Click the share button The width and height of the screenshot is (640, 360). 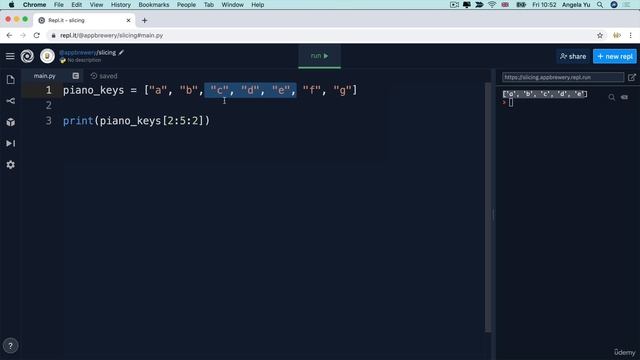pyautogui.click(x=573, y=56)
